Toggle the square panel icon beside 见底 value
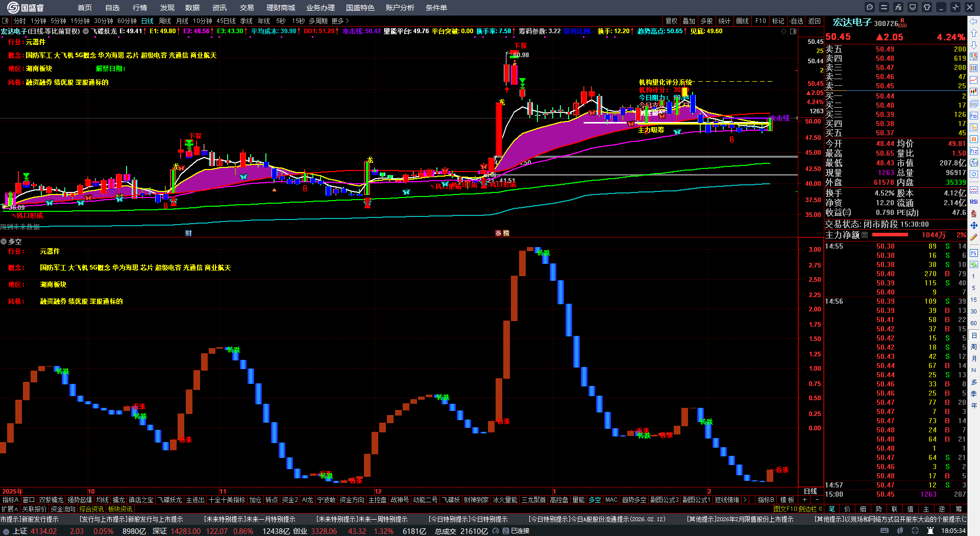The image size is (980, 536). point(793,31)
